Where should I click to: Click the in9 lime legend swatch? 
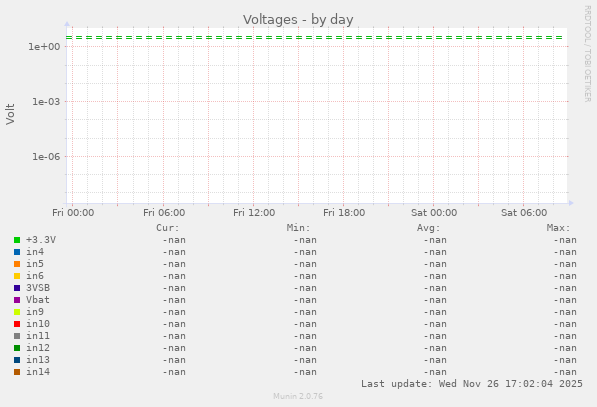pos(17,312)
